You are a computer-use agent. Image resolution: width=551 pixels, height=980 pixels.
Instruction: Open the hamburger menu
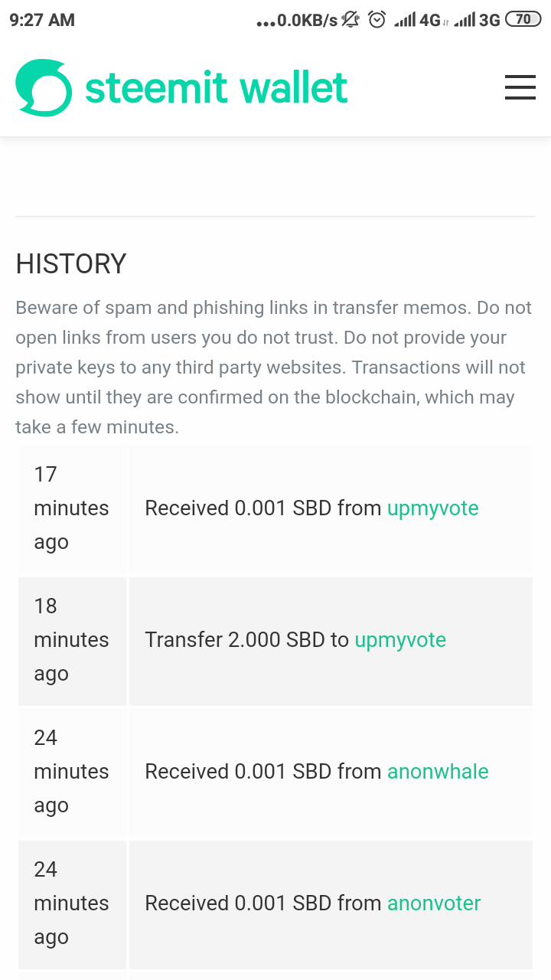coord(520,87)
